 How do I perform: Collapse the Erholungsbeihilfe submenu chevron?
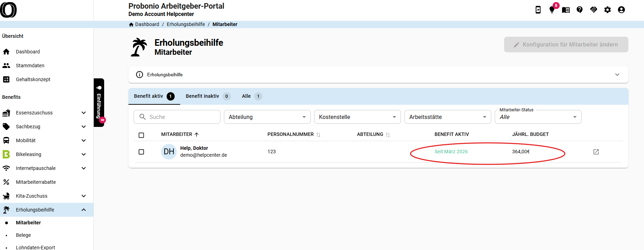84,210
